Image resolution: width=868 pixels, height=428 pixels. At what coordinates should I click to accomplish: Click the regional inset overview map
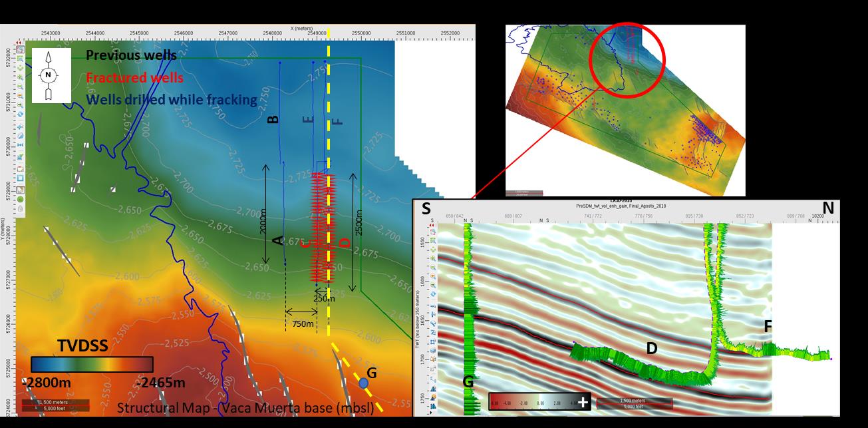(625, 110)
